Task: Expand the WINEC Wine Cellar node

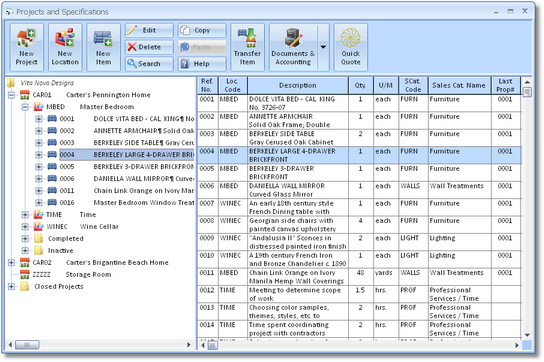Action: pos(25,227)
